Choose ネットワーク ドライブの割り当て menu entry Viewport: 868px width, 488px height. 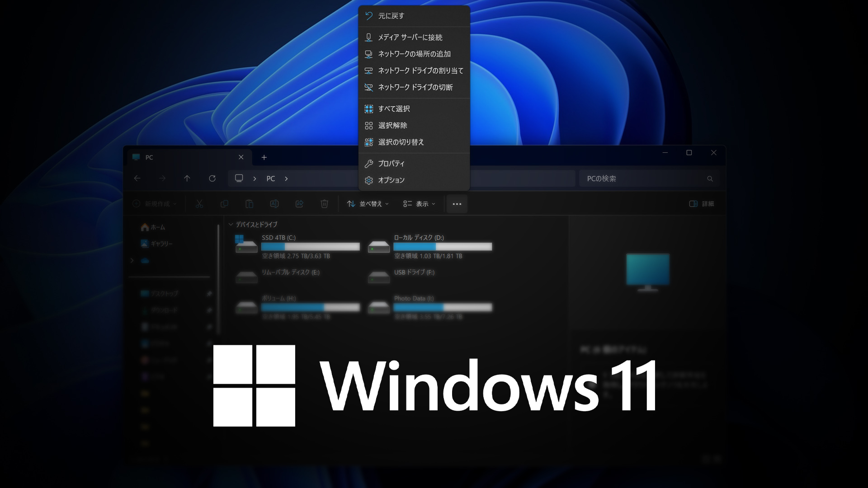click(x=414, y=70)
